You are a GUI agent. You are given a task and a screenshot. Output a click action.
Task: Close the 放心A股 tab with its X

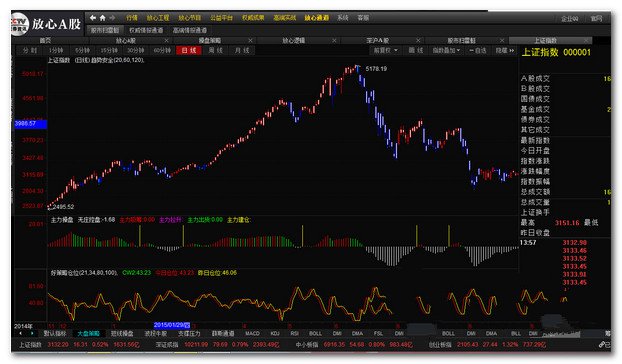166,40
